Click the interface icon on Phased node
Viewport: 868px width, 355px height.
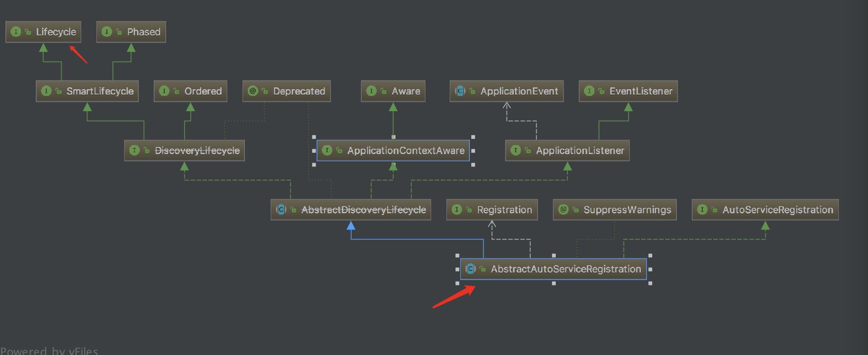coord(107,32)
